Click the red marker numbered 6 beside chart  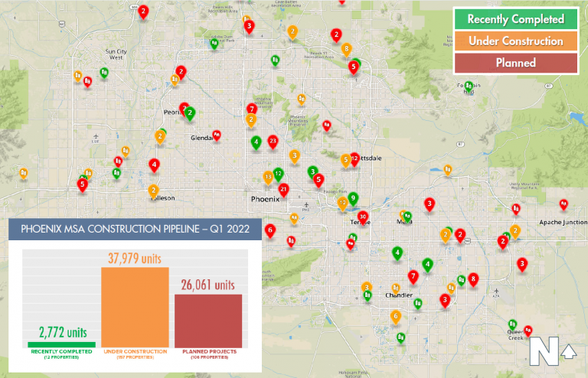(269, 230)
